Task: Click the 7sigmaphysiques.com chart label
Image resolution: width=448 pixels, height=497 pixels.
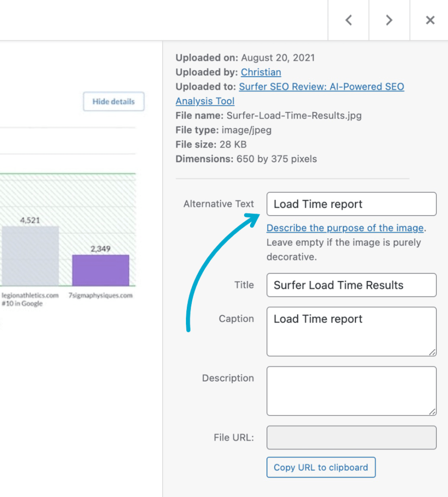Action: (x=100, y=296)
